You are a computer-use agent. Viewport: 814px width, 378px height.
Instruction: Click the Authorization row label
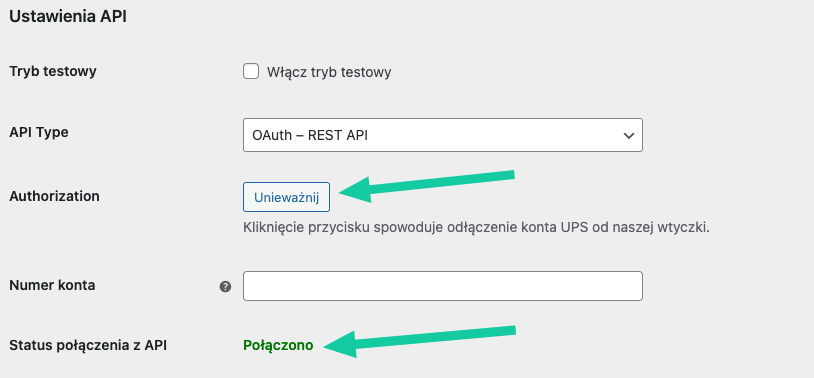tap(55, 196)
